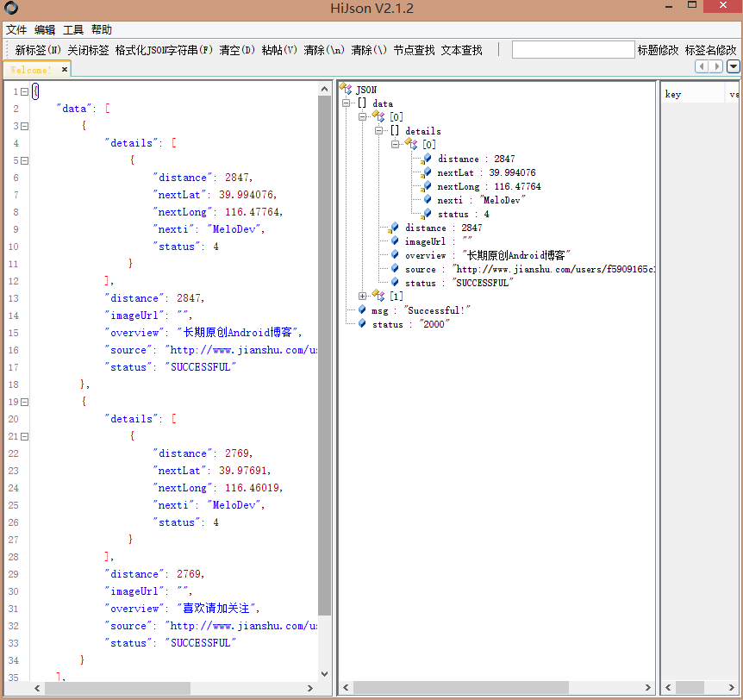Click the msg node icon in tree
This screenshot has width=743, height=700.
tap(362, 310)
